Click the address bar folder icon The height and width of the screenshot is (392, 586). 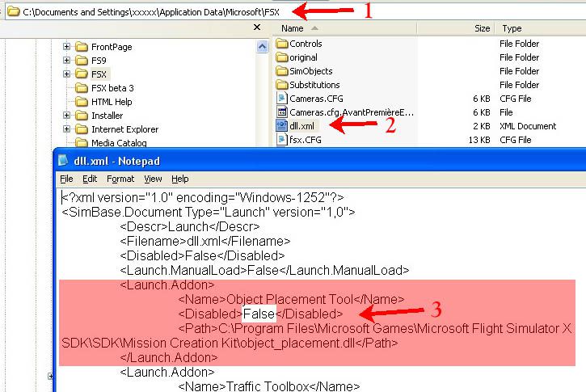[x=14, y=11]
